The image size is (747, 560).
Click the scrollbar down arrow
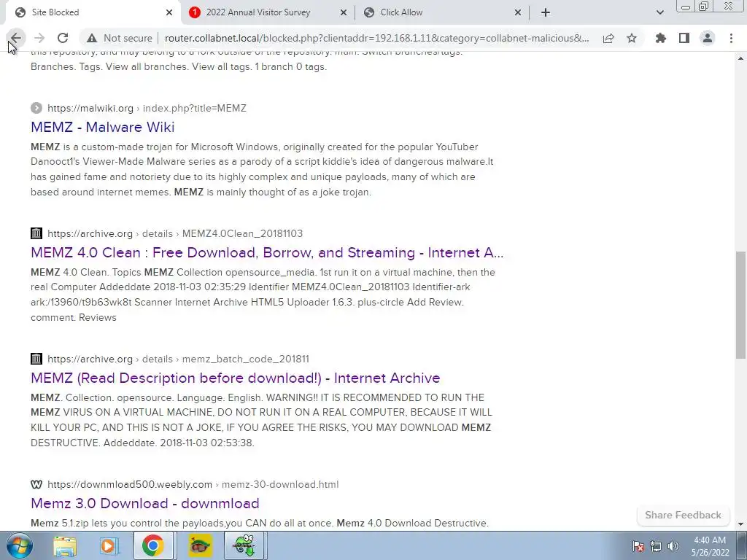pos(740,524)
